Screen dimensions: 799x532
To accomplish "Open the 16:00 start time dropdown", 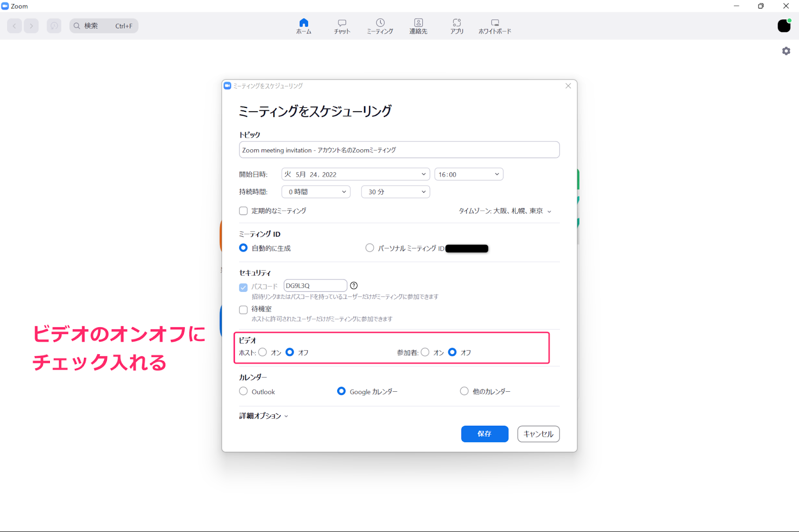I will tap(469, 174).
